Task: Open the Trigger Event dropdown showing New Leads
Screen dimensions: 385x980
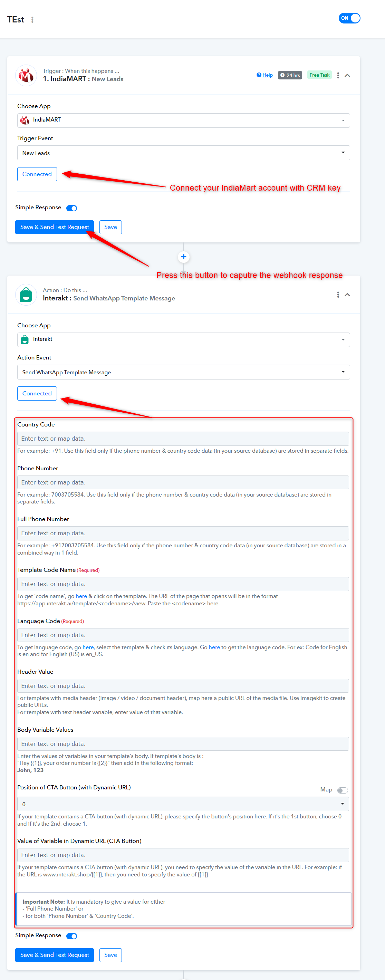Action: [x=183, y=153]
